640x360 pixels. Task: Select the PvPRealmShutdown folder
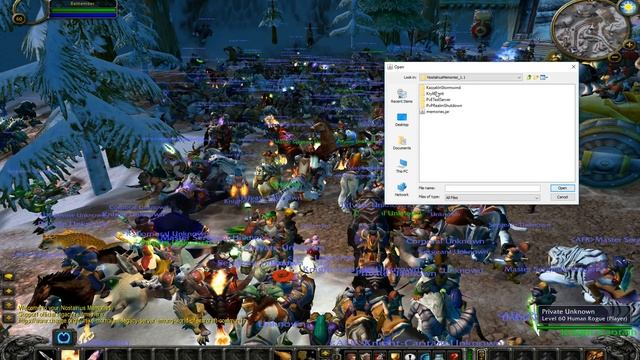tap(441, 105)
